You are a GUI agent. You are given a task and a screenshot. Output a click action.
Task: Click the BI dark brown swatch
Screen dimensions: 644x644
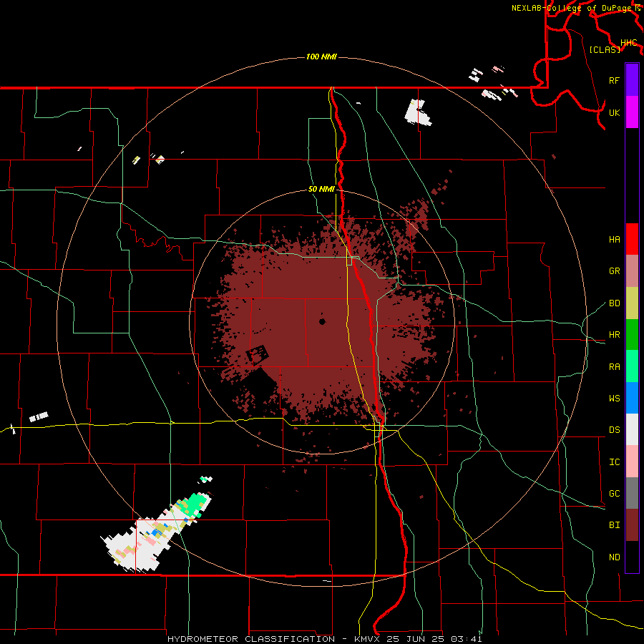(632, 525)
